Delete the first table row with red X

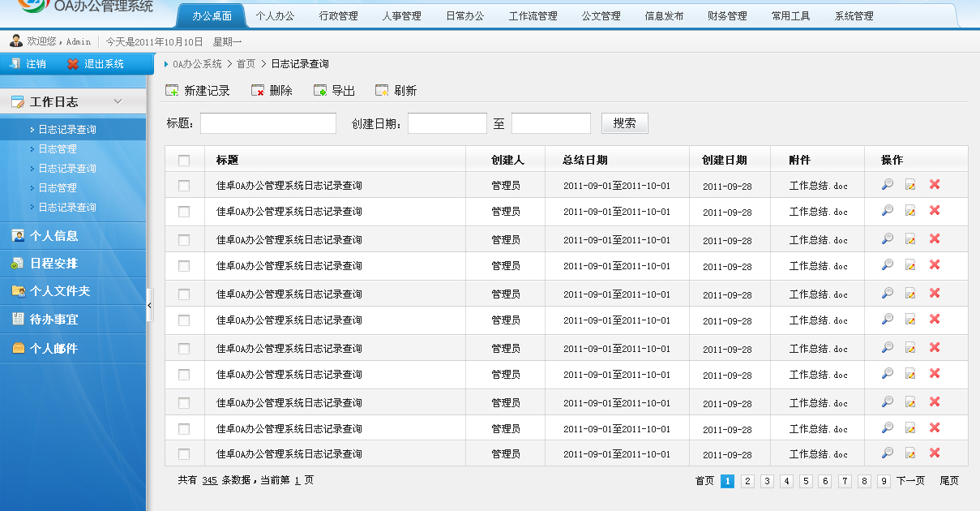pyautogui.click(x=935, y=185)
